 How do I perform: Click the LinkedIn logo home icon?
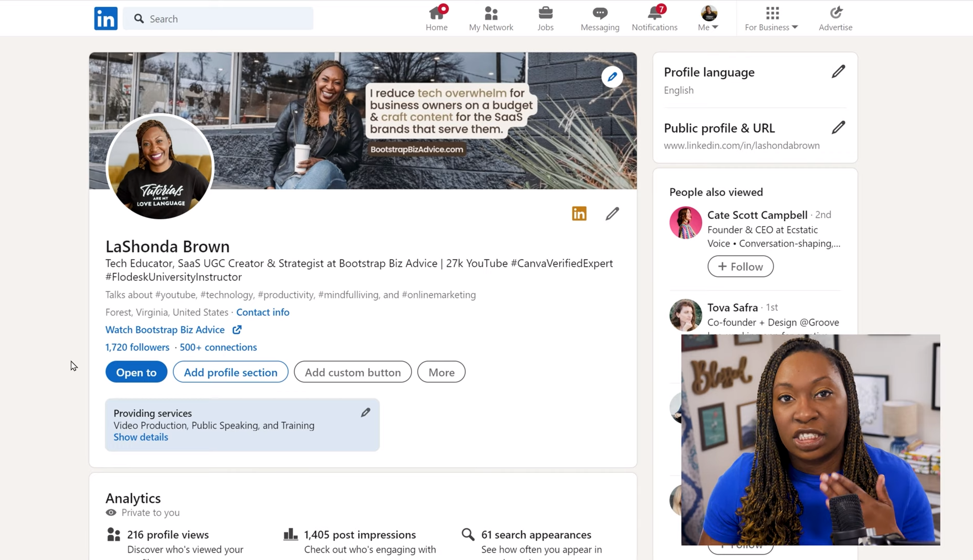(105, 19)
